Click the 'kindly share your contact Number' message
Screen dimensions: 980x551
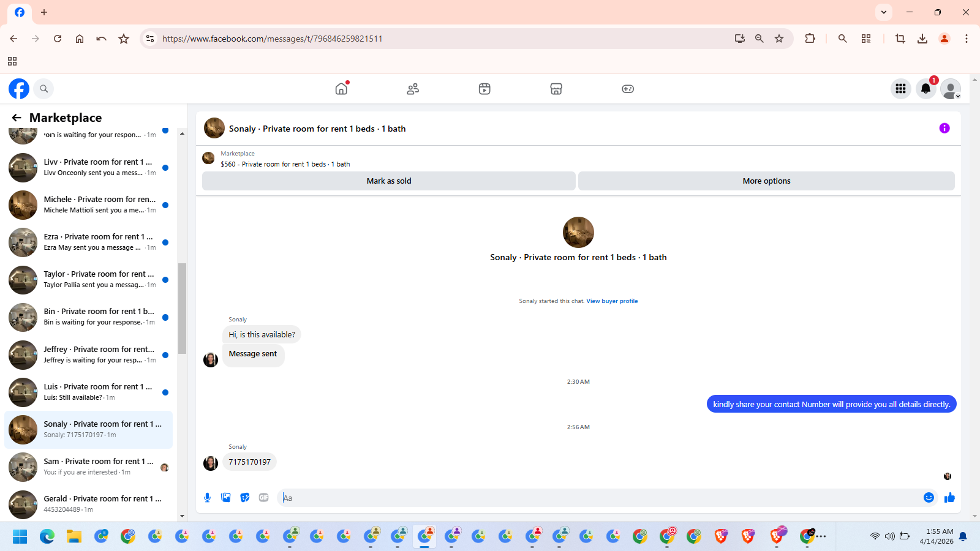point(831,404)
